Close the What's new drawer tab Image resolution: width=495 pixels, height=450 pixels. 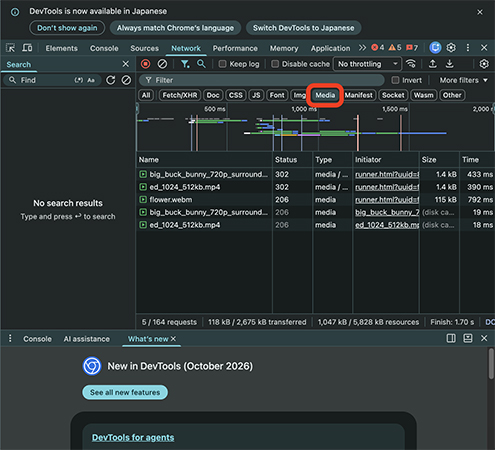pyautogui.click(x=173, y=339)
